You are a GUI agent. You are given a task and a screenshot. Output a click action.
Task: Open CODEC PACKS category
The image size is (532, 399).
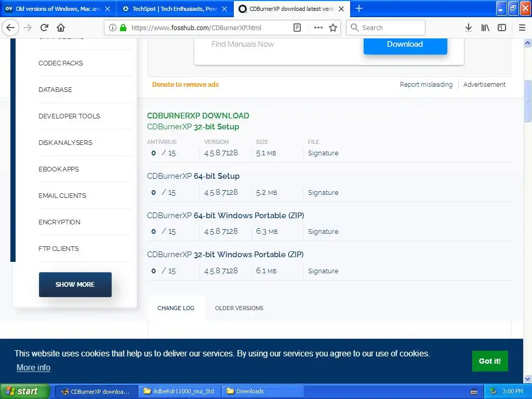point(61,63)
